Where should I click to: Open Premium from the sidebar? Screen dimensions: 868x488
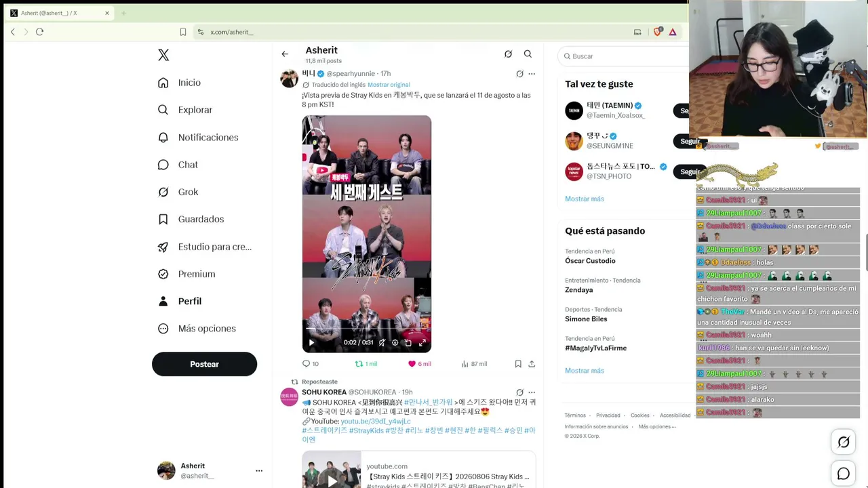pyautogui.click(x=187, y=274)
